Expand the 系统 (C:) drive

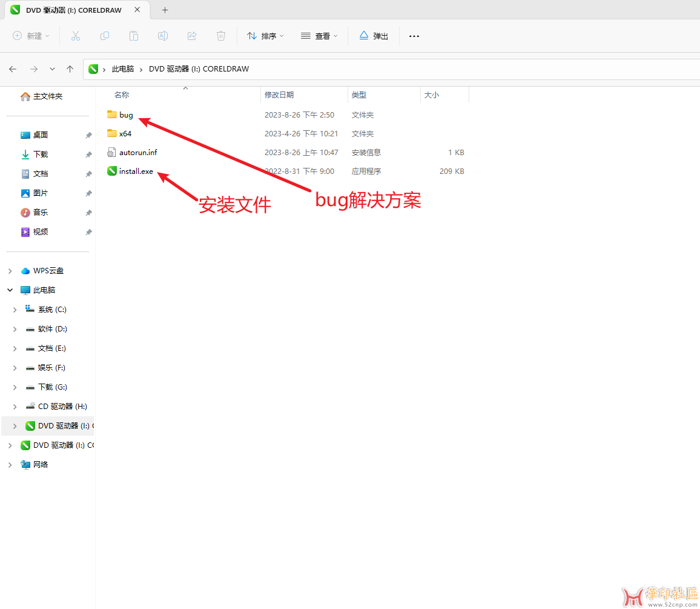(15, 310)
